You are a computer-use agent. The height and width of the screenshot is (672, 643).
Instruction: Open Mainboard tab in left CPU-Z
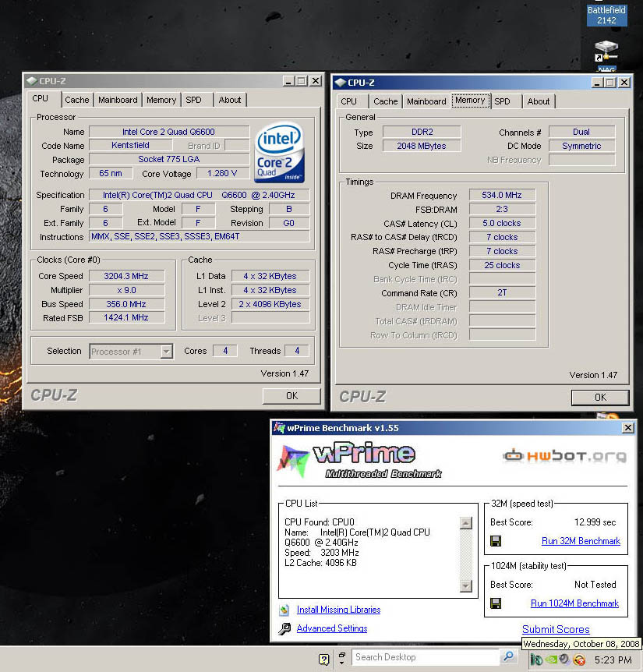coord(118,100)
